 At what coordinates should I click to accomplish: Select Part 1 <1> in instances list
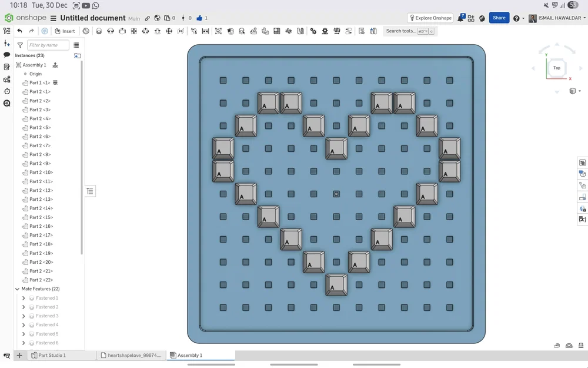[x=40, y=82]
